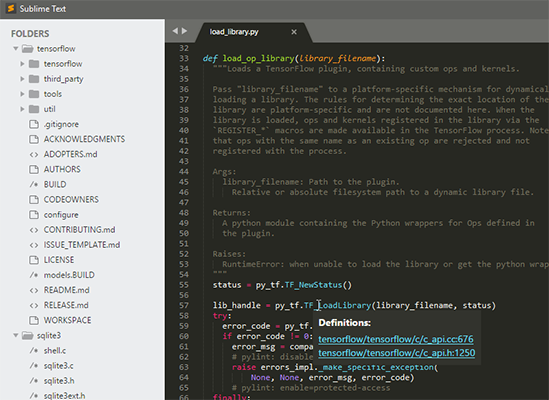Click the top-level tensorflow folder icon
This screenshot has width=549, height=400.
click(27, 48)
